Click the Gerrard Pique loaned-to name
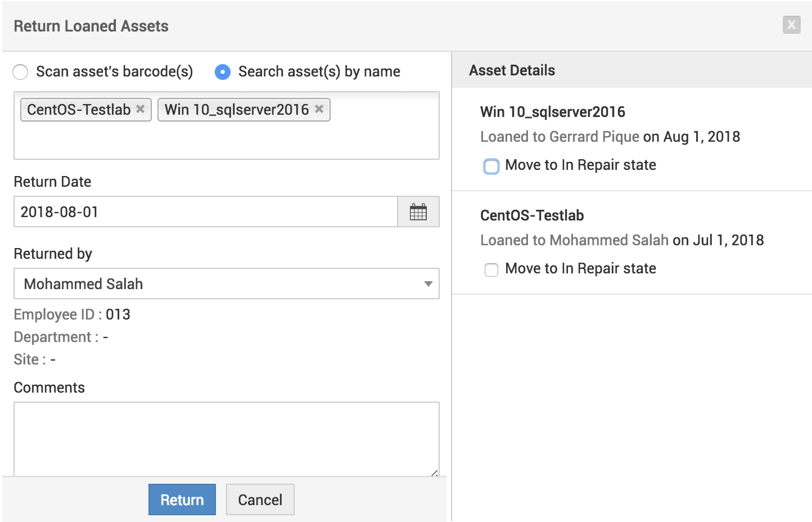The height and width of the screenshot is (522, 812). [x=594, y=137]
